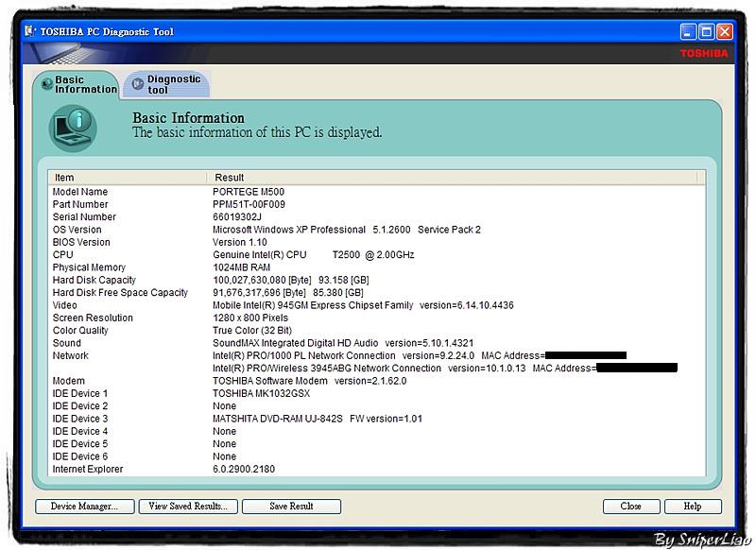Image resolution: width=756 pixels, height=550 pixels.
Task: Select the Physical Memory label
Action: 89,267
